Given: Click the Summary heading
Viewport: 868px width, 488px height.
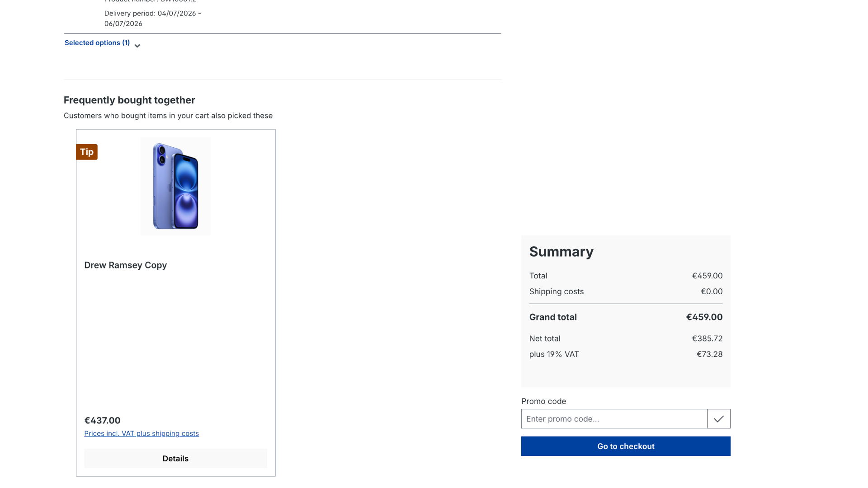Looking at the screenshot, I should tap(561, 252).
